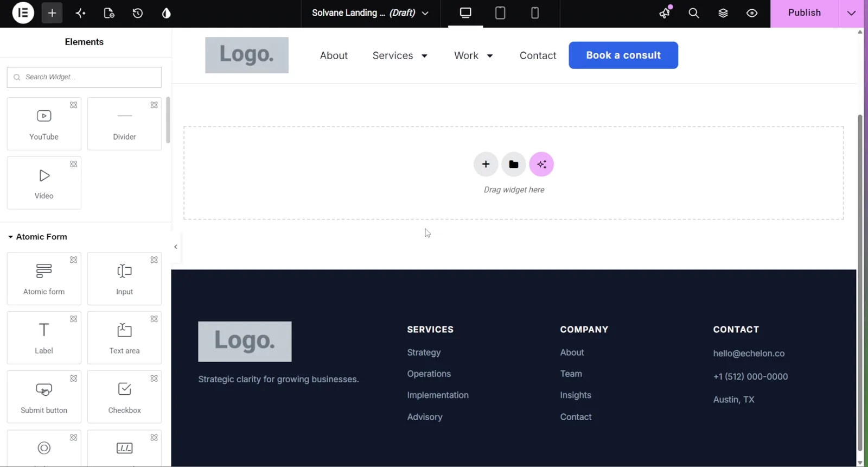Open the revision history icon

pyautogui.click(x=138, y=13)
